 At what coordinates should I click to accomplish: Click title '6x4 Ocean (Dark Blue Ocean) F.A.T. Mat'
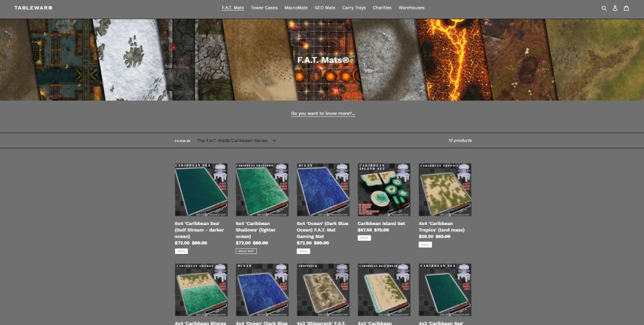[x=322, y=230]
